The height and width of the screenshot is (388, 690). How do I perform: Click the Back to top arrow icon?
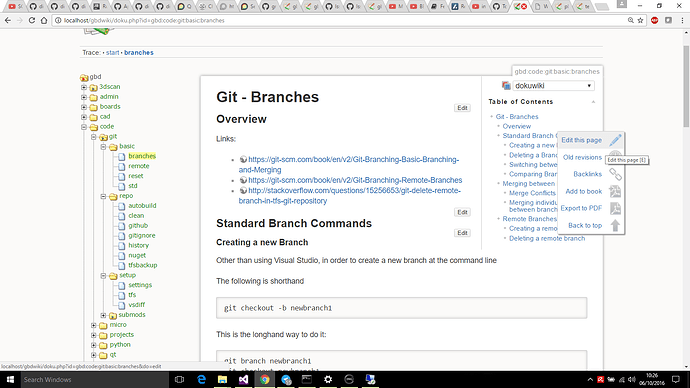pyautogui.click(x=615, y=226)
